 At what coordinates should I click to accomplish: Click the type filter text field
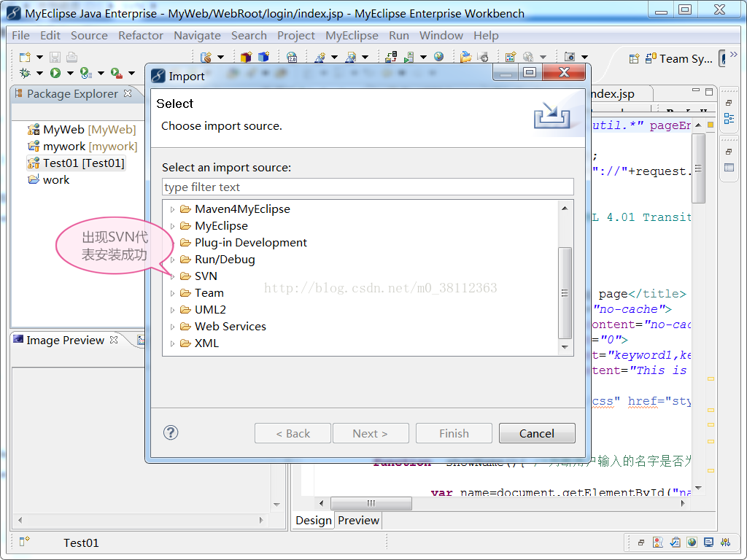click(368, 187)
